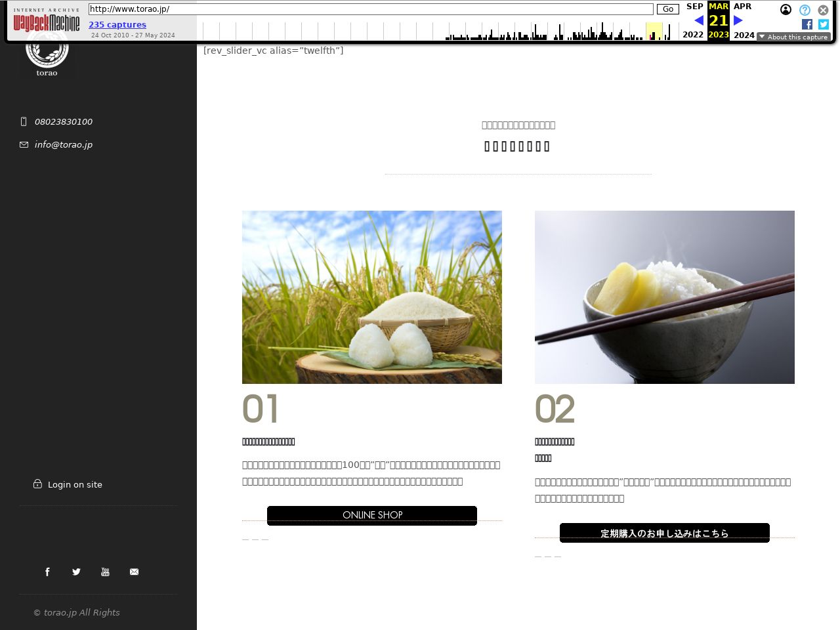Click the 02 section number
This screenshot has width=840, height=630.
555,409
